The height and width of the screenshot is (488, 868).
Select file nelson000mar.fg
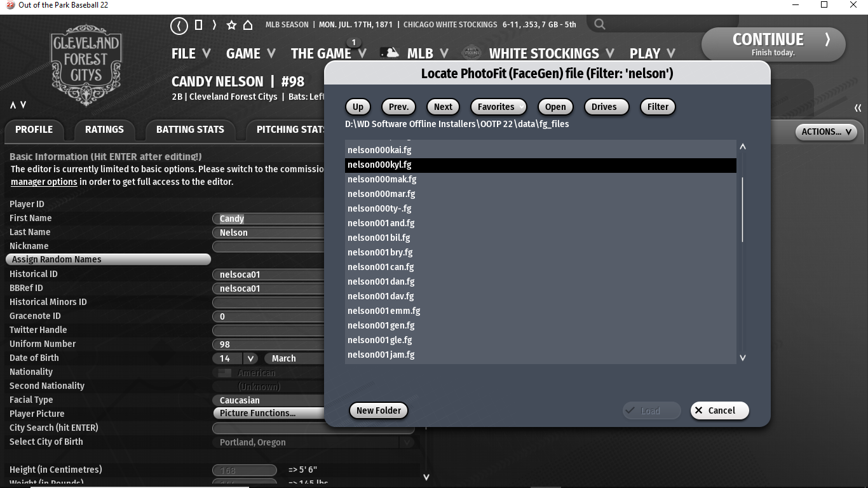click(x=541, y=194)
